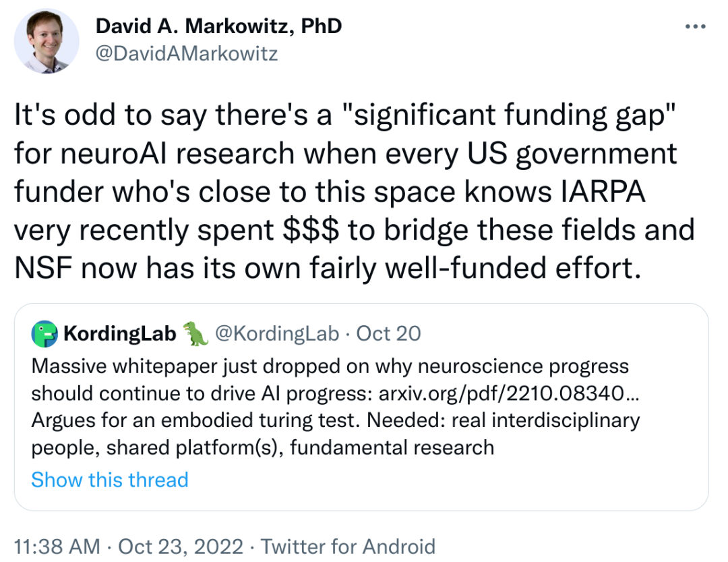Click the KordingLab green avatar icon
This screenshot has height=562, width=728.
click(x=44, y=333)
